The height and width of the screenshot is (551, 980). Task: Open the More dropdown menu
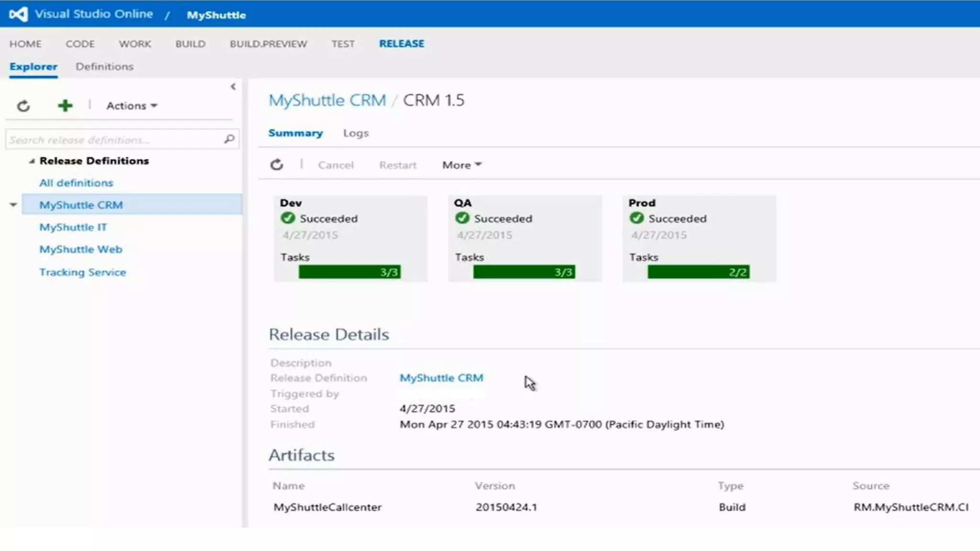pos(461,165)
